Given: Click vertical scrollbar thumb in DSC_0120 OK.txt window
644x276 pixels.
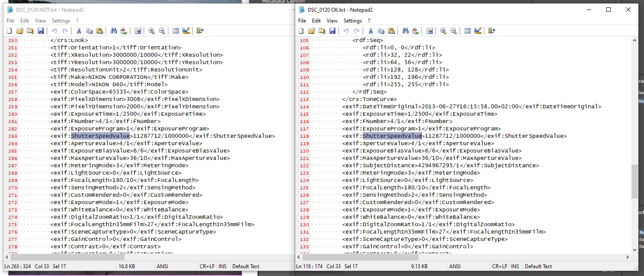Looking at the screenshot, I should [634, 181].
